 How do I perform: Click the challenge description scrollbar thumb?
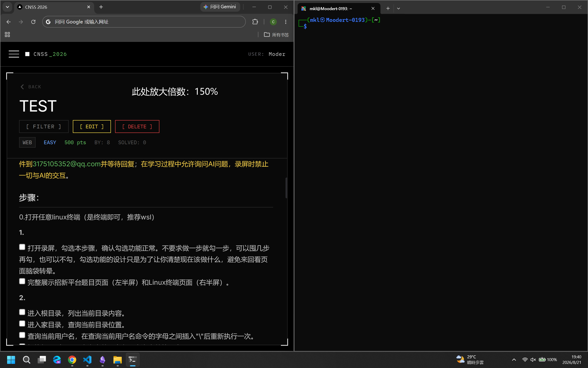[286, 188]
